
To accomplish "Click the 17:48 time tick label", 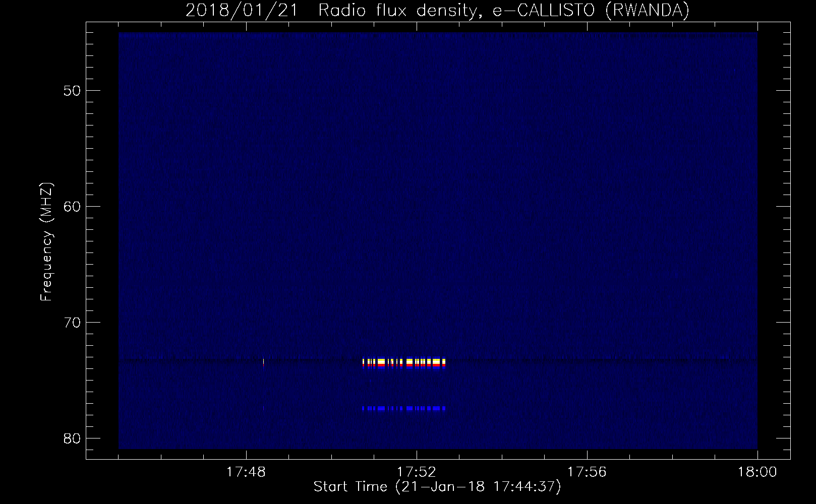I will [246, 472].
